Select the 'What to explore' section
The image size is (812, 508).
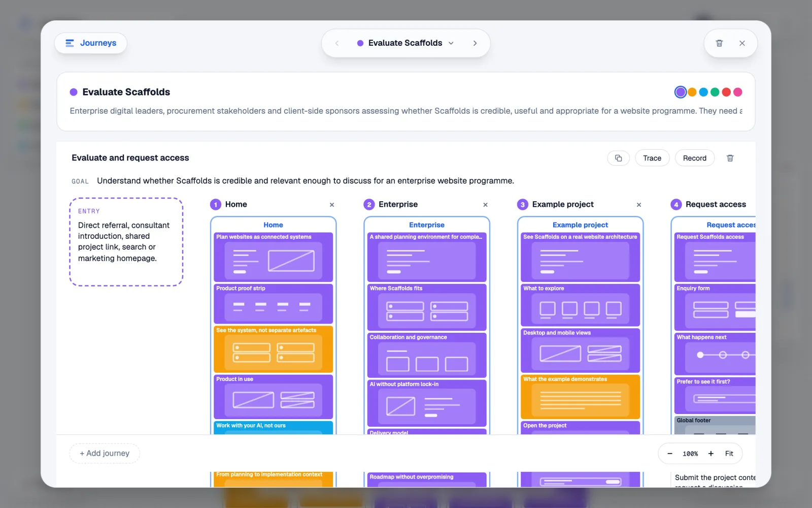tap(580, 305)
